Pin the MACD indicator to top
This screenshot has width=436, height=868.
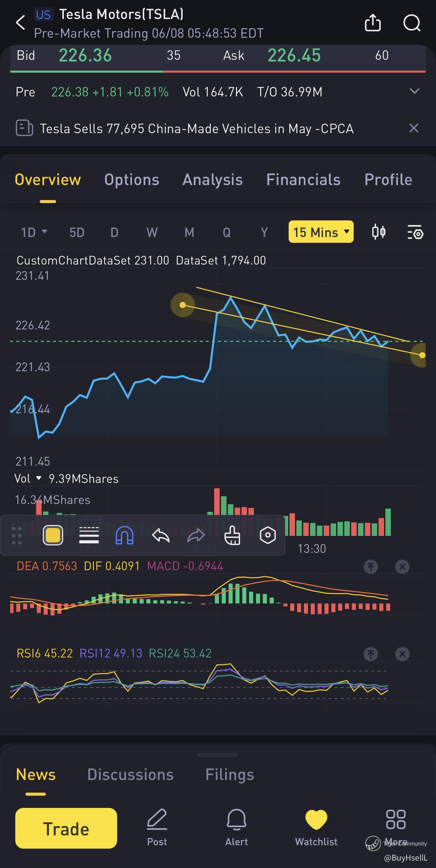click(x=370, y=566)
